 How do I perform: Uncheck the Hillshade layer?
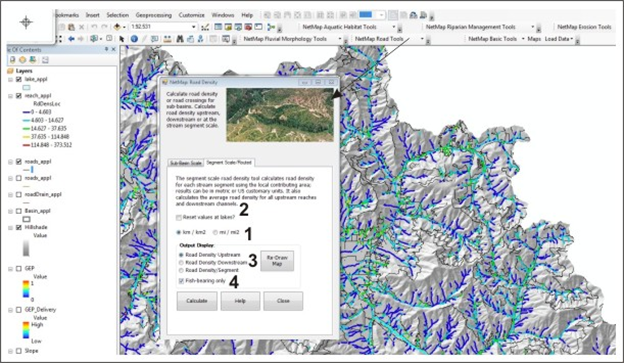[19, 227]
